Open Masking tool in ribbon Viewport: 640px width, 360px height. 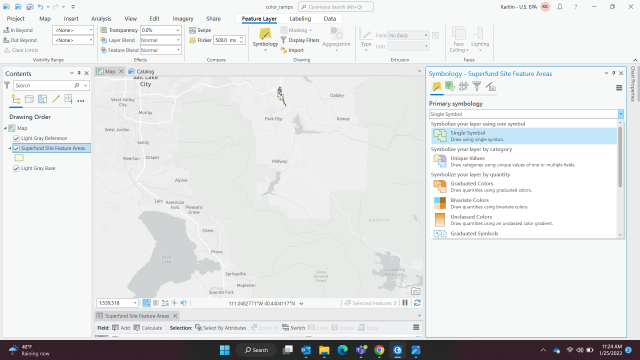coord(296,30)
